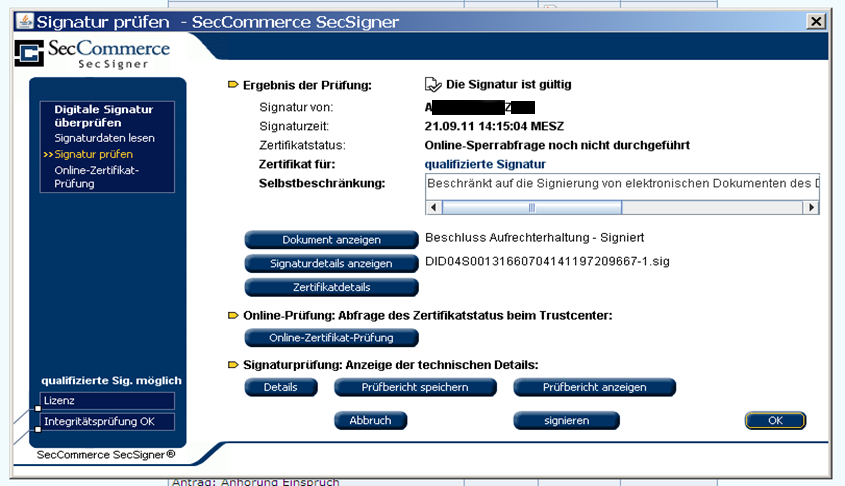Click 'SecCommerce SecSigner®' footer text
The image size is (845, 486).
pyautogui.click(x=106, y=455)
